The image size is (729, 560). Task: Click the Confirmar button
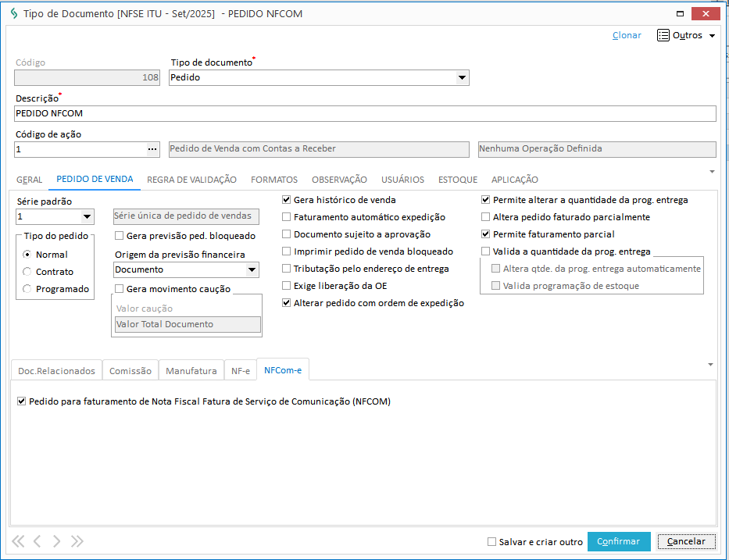[618, 541]
